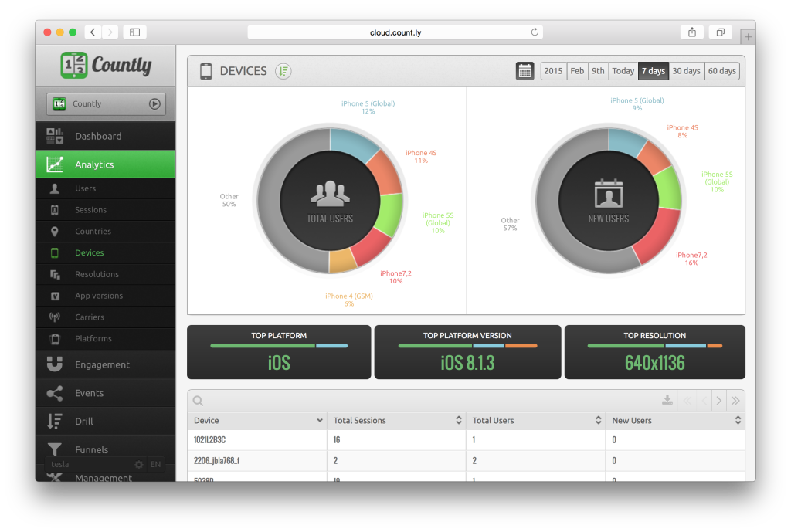Open the Dashboard section icon in sidebar

54,136
